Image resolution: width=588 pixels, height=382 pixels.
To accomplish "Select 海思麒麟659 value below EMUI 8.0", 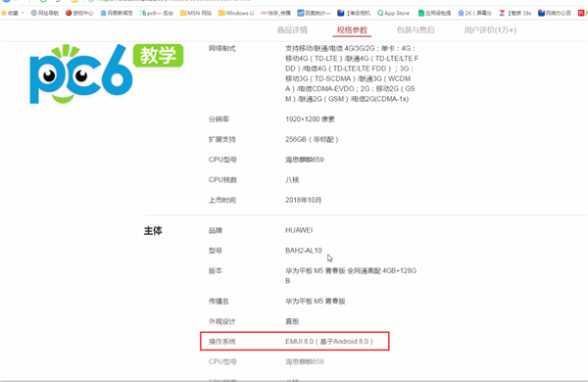I will [305, 361].
